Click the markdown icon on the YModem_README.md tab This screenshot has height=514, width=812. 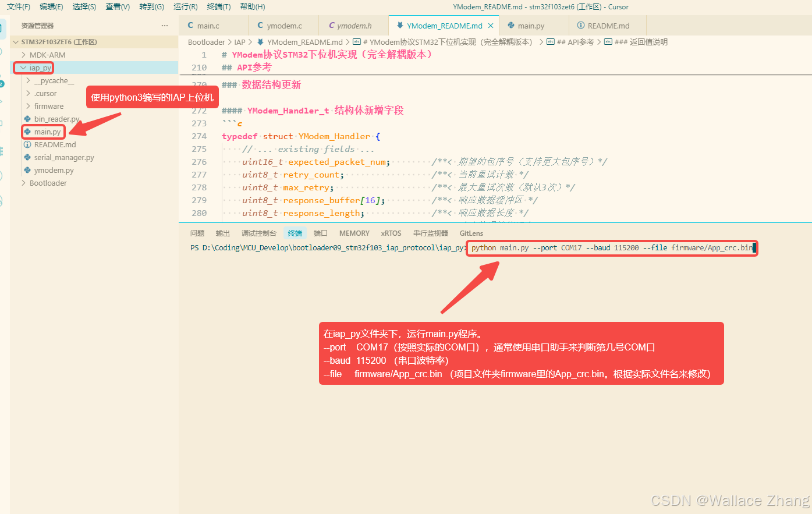coord(400,25)
